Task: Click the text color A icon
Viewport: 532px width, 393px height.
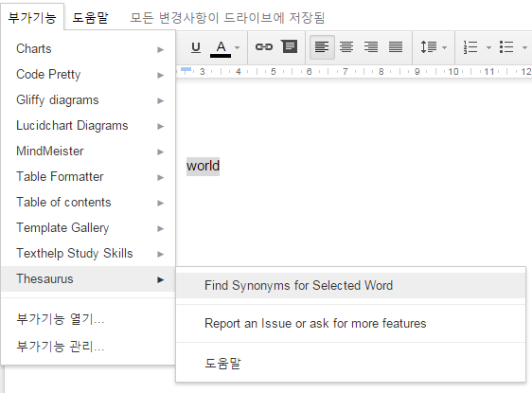Action: pos(221,48)
